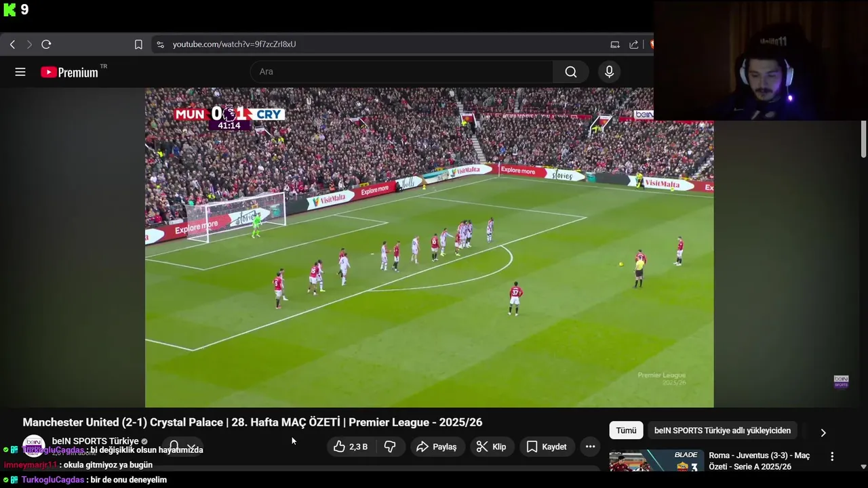
Task: Expand the subscription notification dropdown chevron
Action: click(192, 447)
